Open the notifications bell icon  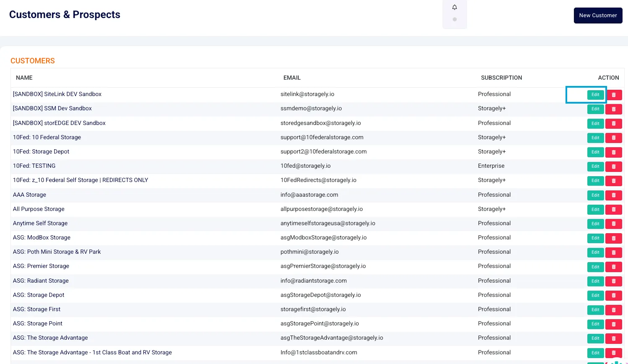click(x=454, y=8)
